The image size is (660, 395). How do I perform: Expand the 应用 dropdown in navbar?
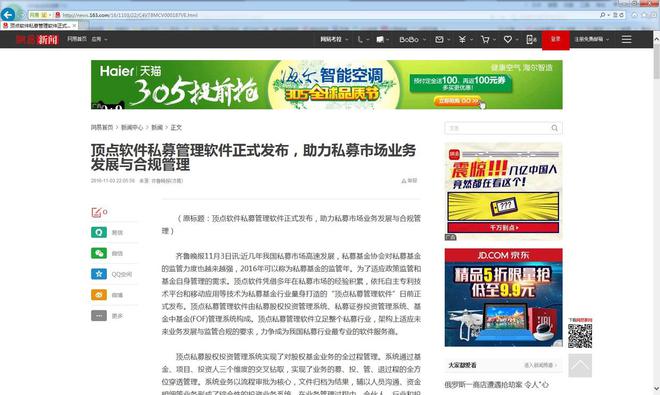pos(100,39)
